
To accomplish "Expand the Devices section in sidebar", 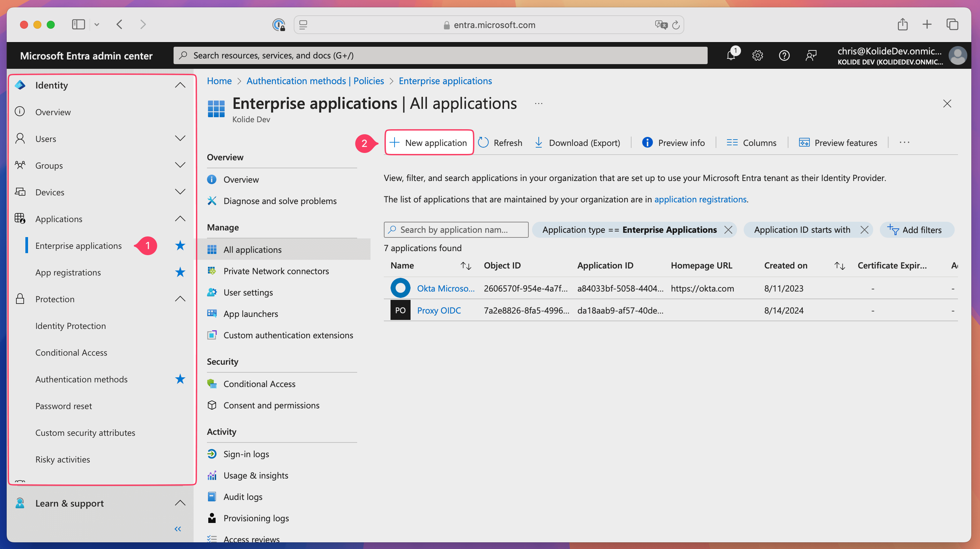I will point(180,192).
